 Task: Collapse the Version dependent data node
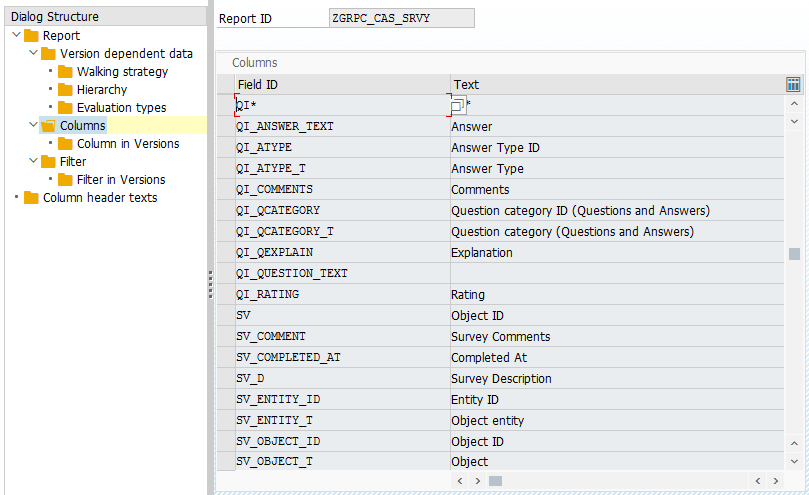pos(34,53)
